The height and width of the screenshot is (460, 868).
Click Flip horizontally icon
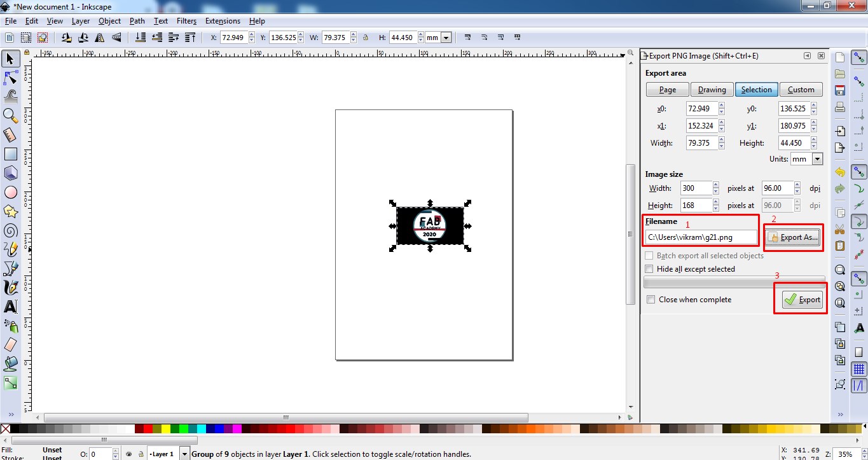[x=100, y=38]
